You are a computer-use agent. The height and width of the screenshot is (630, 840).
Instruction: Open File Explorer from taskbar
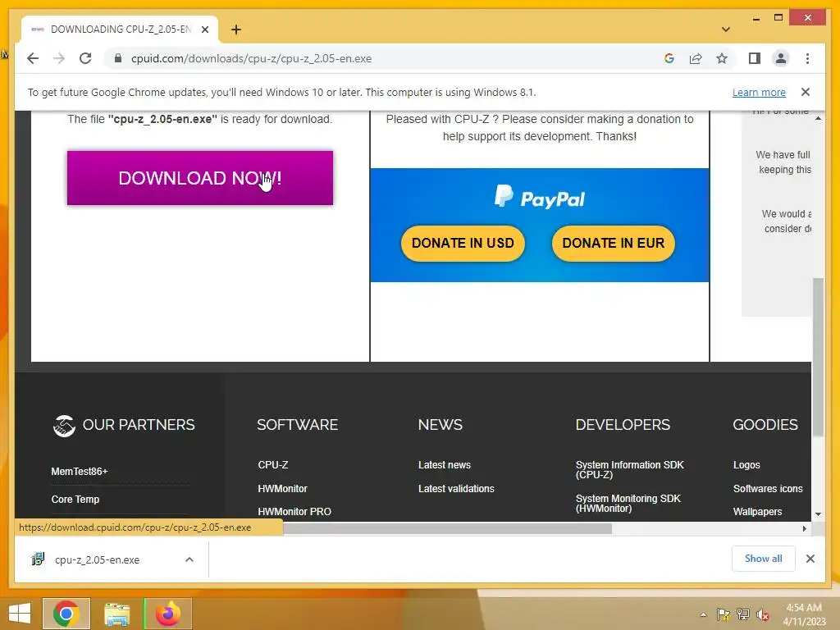pos(116,614)
